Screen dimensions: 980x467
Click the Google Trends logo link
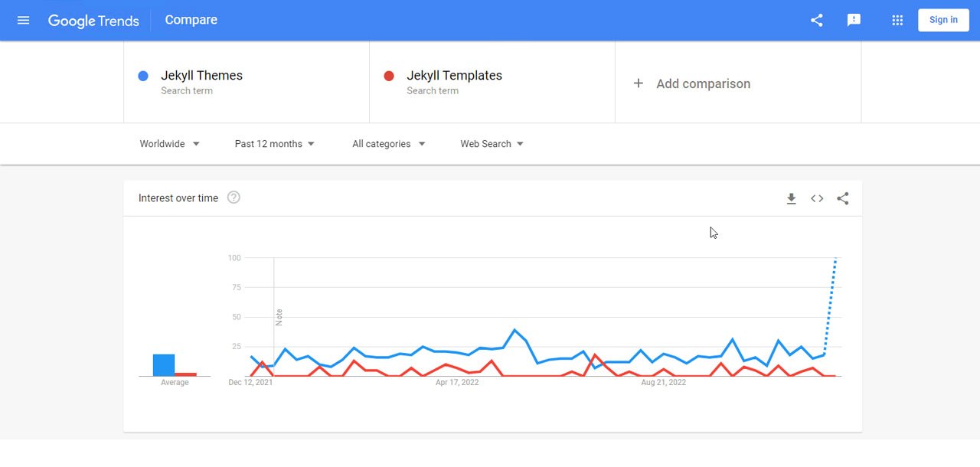coord(93,21)
